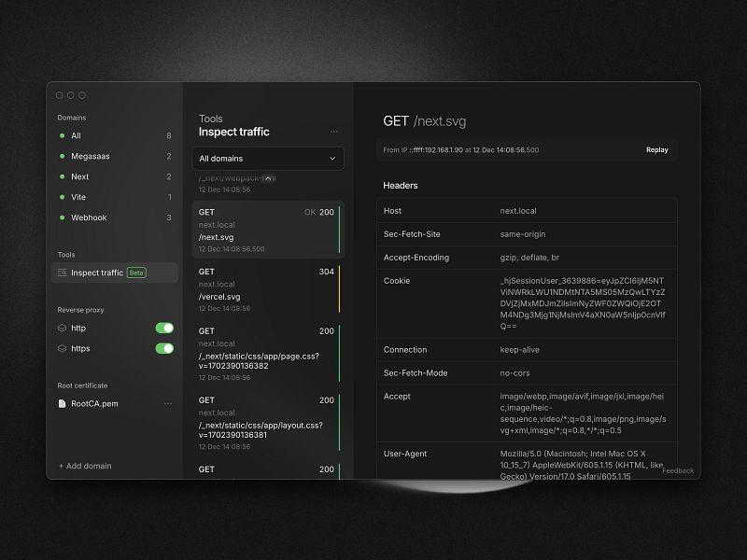Open the All domains dropdown

(x=268, y=159)
